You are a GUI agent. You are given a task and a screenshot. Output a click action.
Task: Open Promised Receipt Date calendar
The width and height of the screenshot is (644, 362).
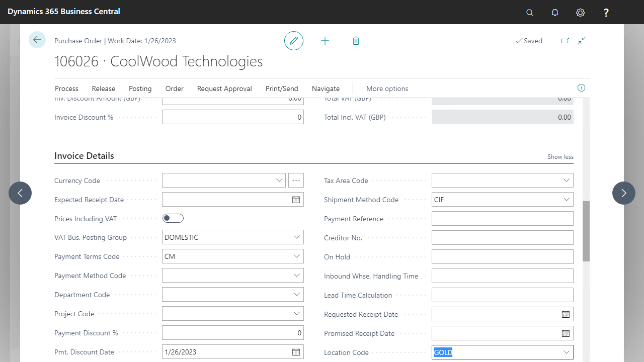(566, 333)
